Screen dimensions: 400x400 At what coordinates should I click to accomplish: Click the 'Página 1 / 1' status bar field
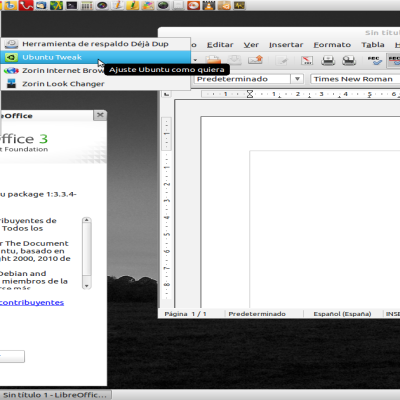click(x=185, y=314)
